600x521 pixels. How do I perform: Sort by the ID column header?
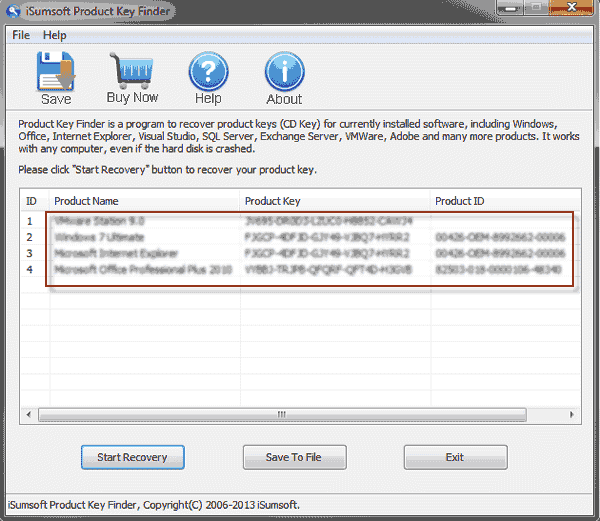pos(34,201)
